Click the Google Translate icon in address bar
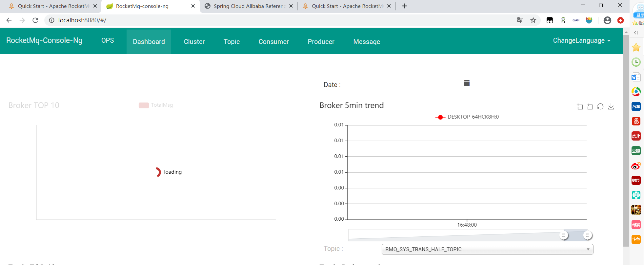This screenshot has width=644, height=265. point(520,20)
